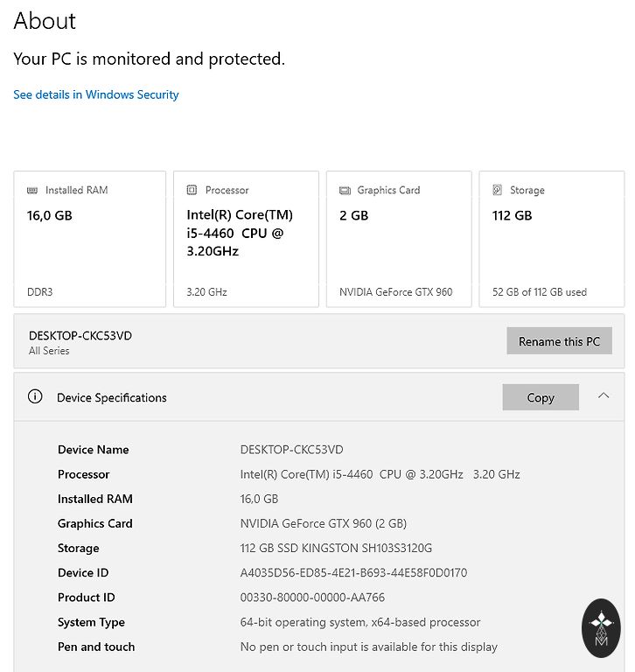Click the Kingston SSD storage value
This screenshot has width=635, height=672.
(x=336, y=549)
